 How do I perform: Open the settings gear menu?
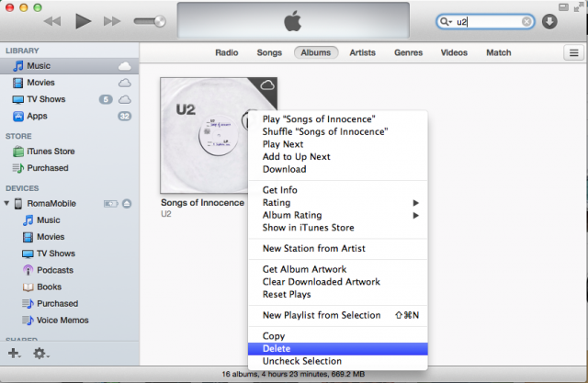(x=40, y=353)
